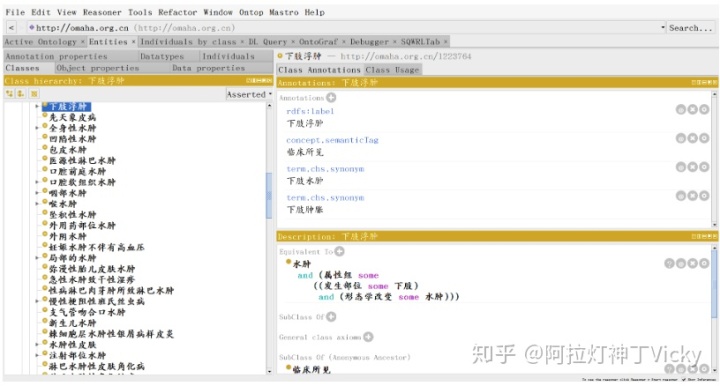Open the ontology URL dropdown arrow
The image size is (720, 386).
(663, 28)
